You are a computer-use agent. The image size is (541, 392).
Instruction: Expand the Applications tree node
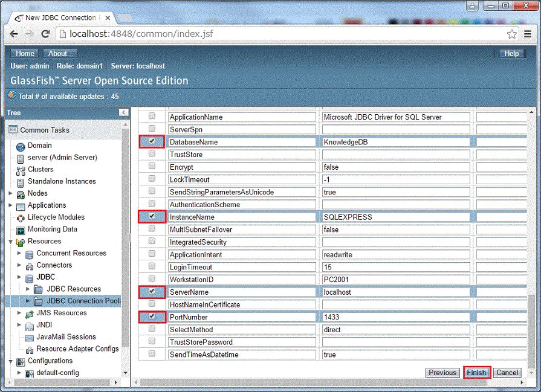pos(10,205)
